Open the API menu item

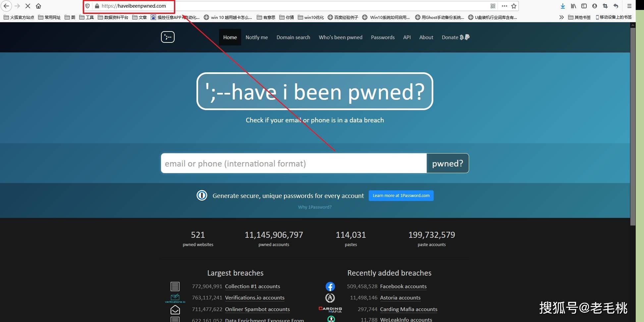tap(407, 37)
